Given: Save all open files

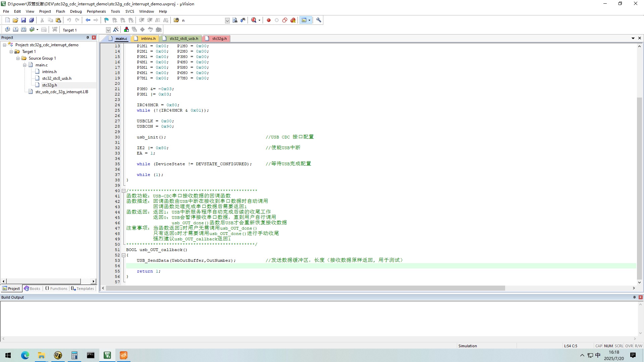Looking at the screenshot, I should tap(32, 20).
